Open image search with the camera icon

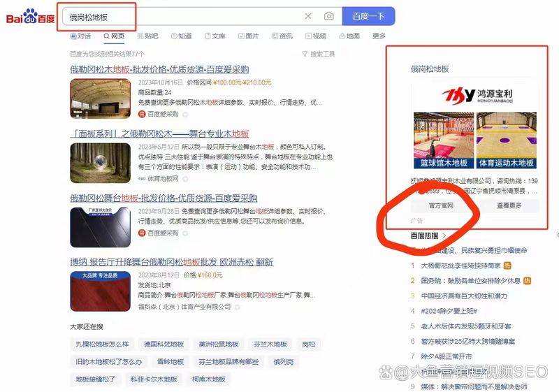click(x=328, y=16)
